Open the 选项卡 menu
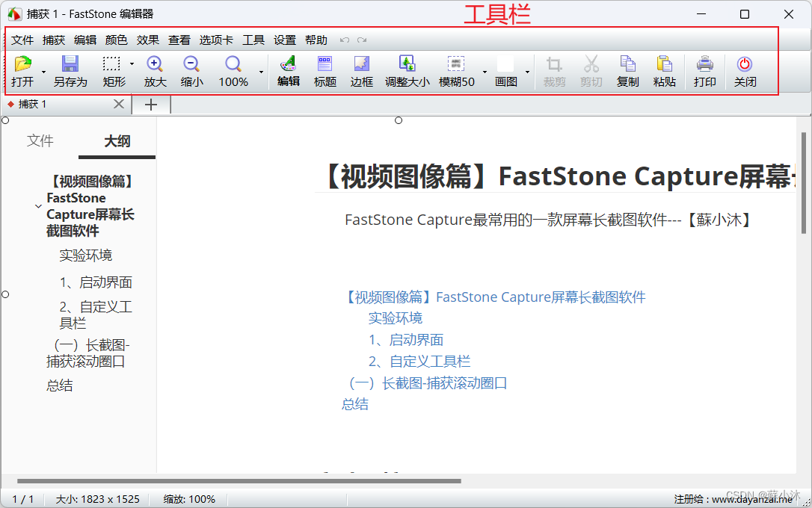This screenshot has width=812, height=508. [x=217, y=40]
